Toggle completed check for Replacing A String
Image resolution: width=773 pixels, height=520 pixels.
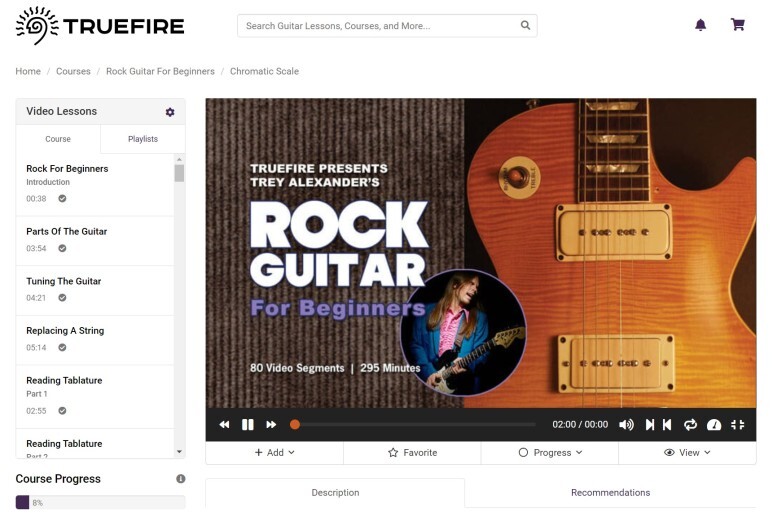pos(62,347)
